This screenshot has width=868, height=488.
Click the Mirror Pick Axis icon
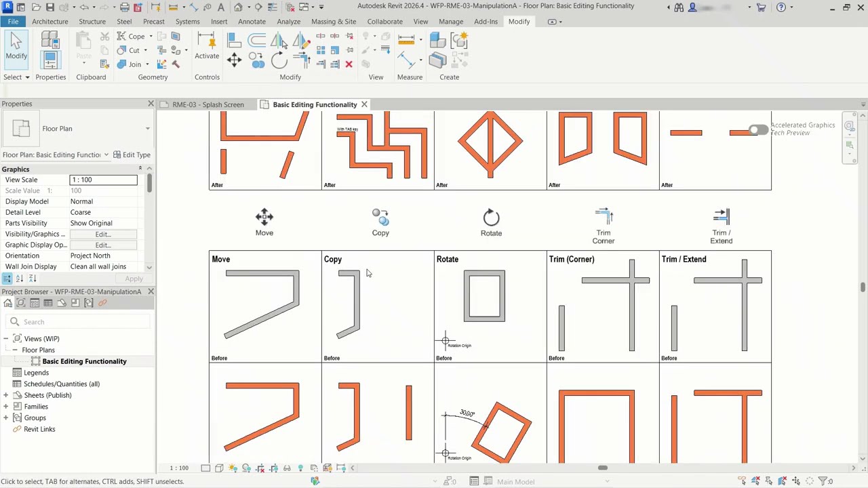click(278, 40)
